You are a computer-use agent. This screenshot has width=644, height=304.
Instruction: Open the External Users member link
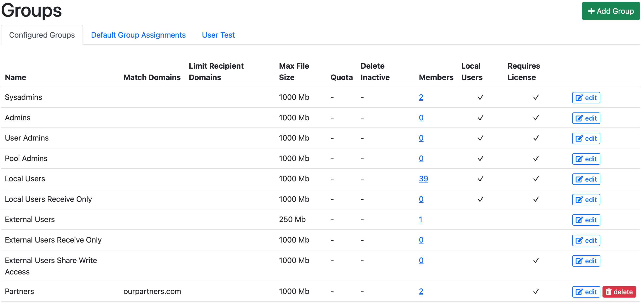(421, 219)
